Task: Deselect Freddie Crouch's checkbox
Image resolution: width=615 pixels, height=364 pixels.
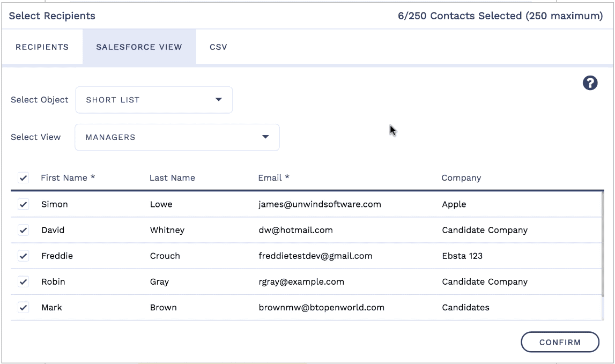Action: (x=23, y=256)
